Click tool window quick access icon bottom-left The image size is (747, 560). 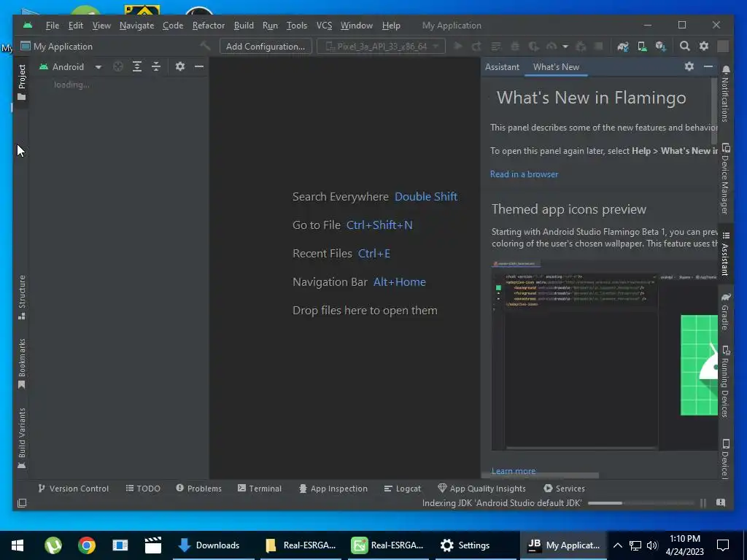click(22, 503)
